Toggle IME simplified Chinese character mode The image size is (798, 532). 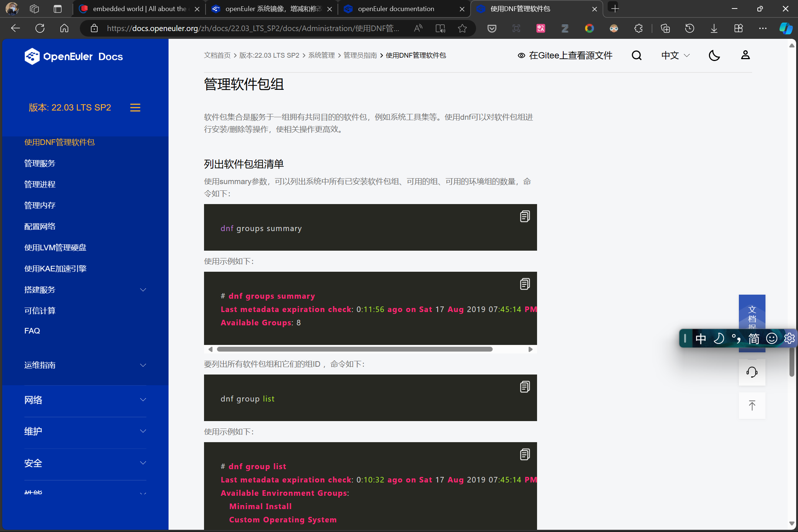coord(754,338)
